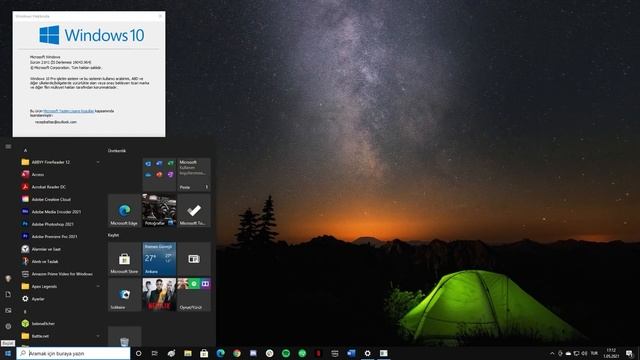Open File Explorer on the taskbar
640x360 pixels.
click(x=188, y=353)
